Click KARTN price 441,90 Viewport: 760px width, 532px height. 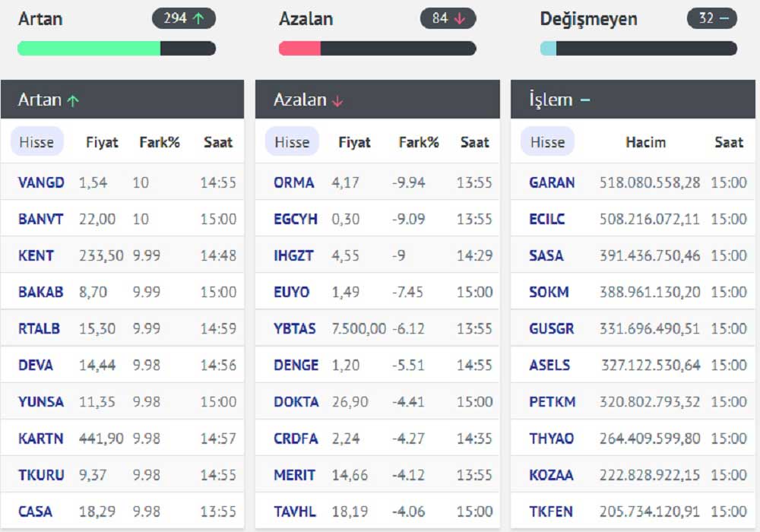coord(101,439)
